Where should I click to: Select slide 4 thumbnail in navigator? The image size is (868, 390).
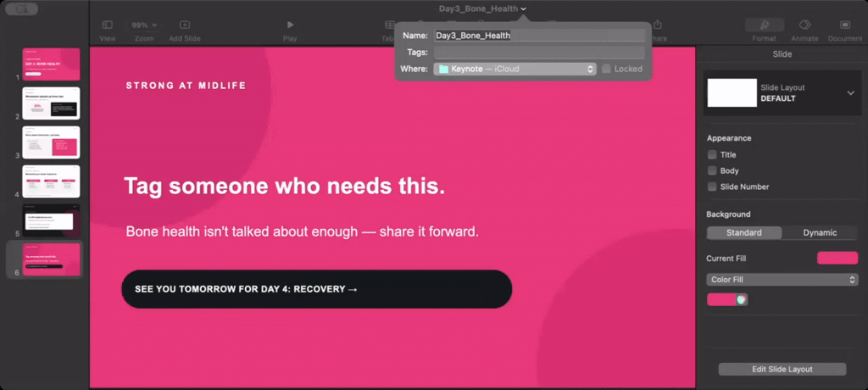(51, 181)
